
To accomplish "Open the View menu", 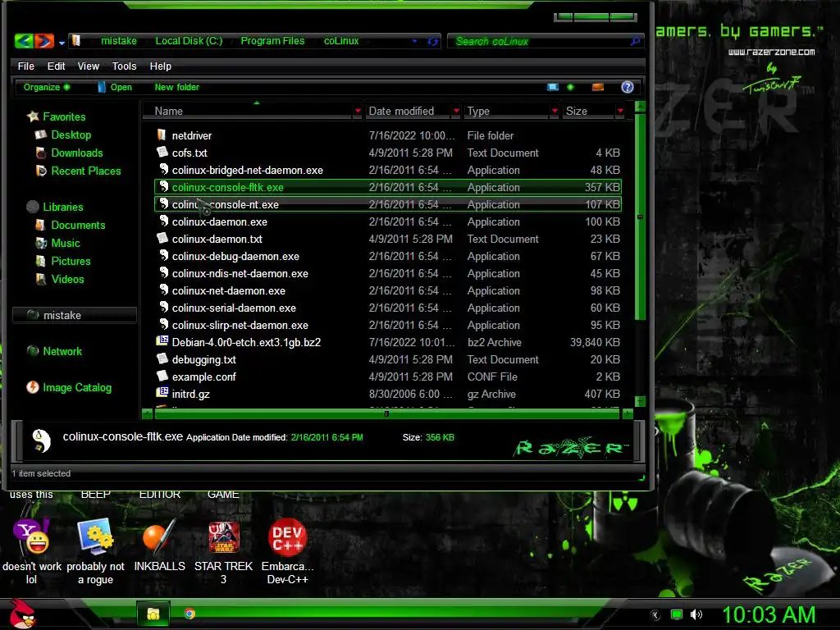I will pos(89,66).
